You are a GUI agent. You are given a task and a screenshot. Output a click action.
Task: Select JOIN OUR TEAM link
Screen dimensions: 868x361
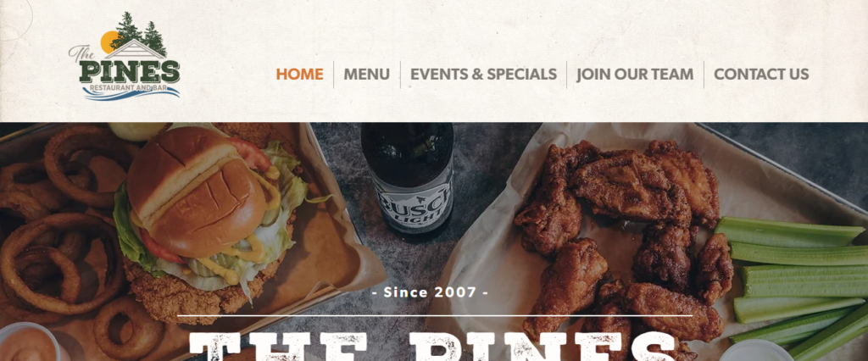pos(635,75)
